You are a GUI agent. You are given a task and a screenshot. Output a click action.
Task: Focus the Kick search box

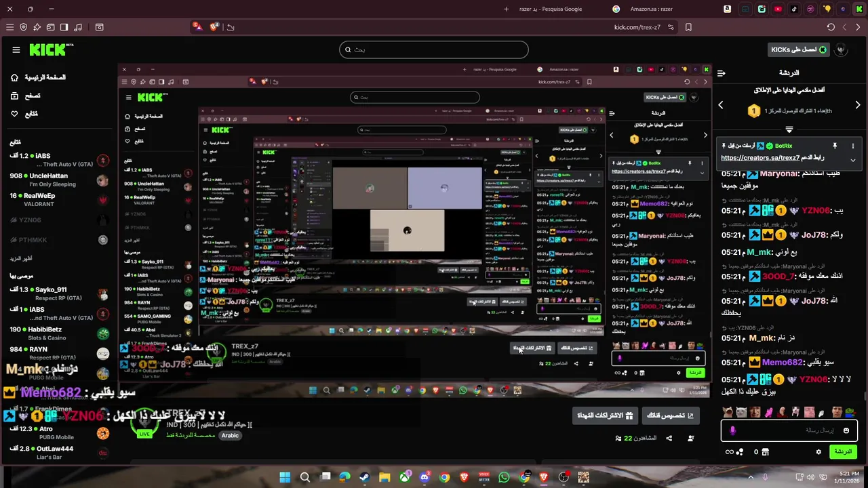coord(434,49)
